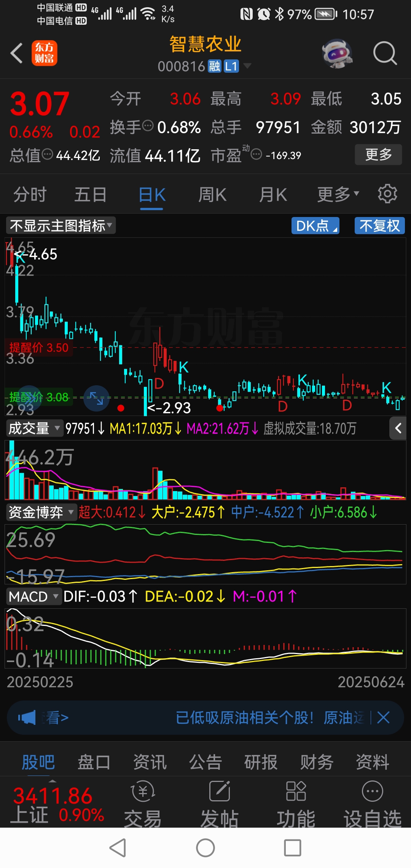Open 不显示主图指标 indicator dropdown
Screen dimensions: 411x868
[61, 225]
